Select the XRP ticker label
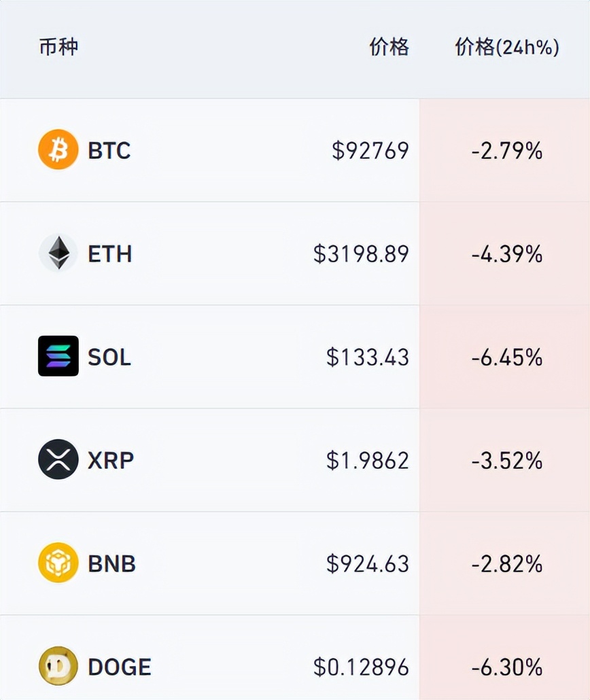This screenshot has height=700, width=590. pos(111,460)
